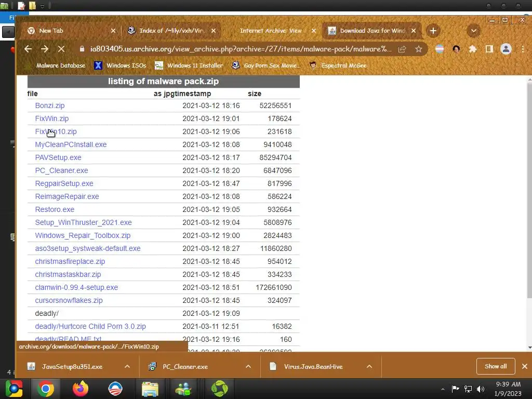Open the Malware Database bookmark

coord(56,65)
